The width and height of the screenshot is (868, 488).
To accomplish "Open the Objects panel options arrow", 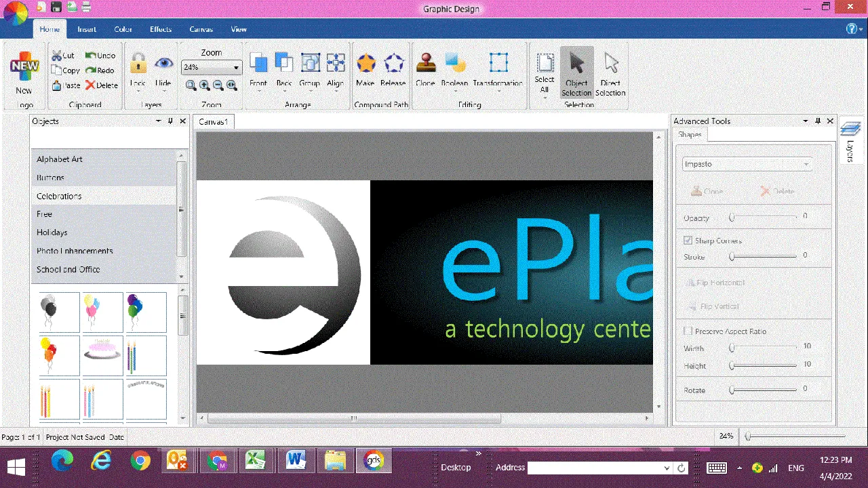I will tap(159, 121).
